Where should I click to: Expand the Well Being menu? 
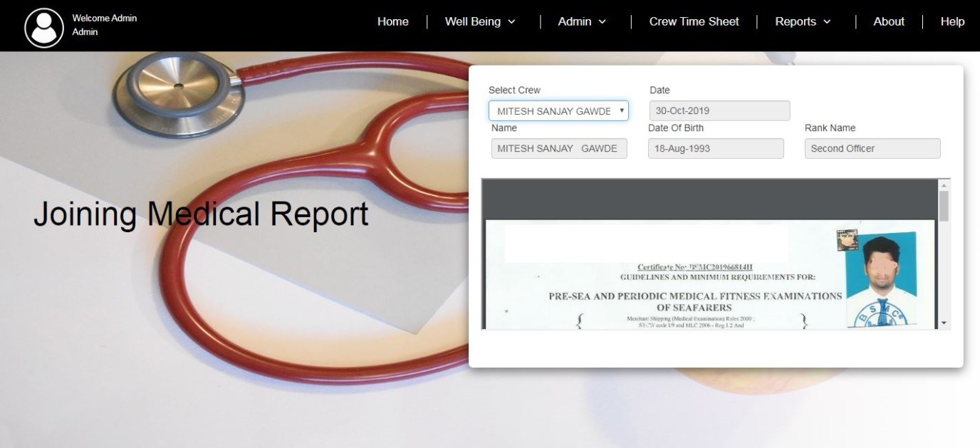click(480, 21)
